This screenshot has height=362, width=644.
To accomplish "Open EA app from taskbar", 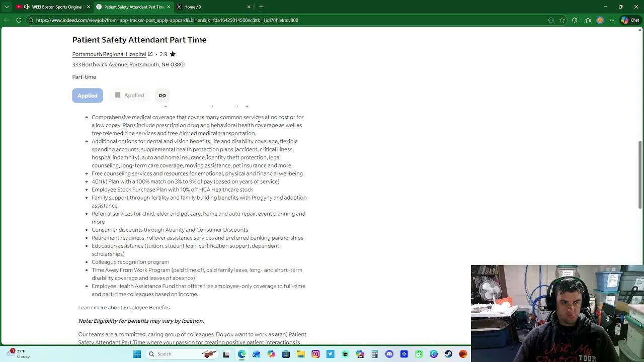I will tap(463, 354).
